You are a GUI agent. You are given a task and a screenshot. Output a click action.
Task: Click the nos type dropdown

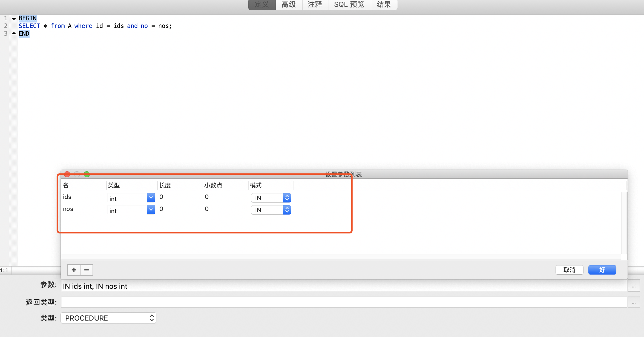click(x=130, y=210)
